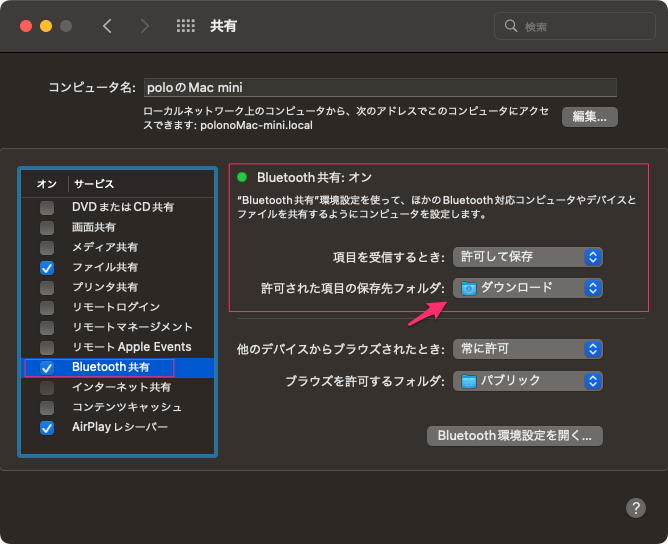The image size is (668, 544).
Task: Click the help question mark button
Action: coord(635,507)
